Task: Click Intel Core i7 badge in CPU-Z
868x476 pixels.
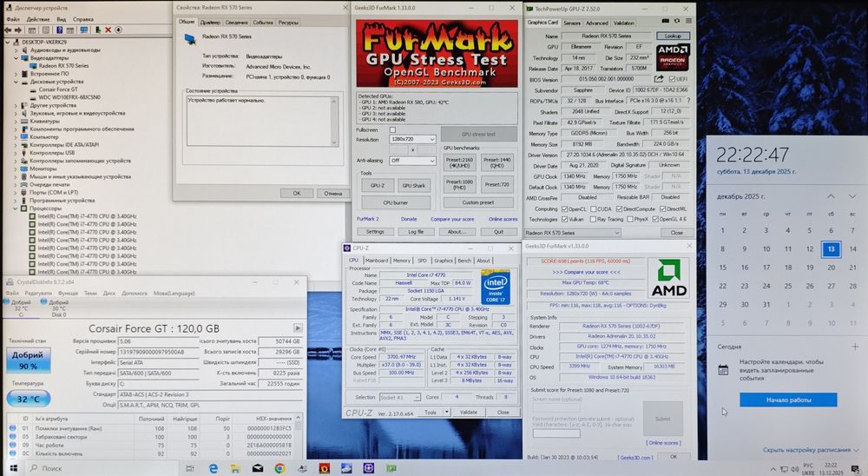Action: 495,287
